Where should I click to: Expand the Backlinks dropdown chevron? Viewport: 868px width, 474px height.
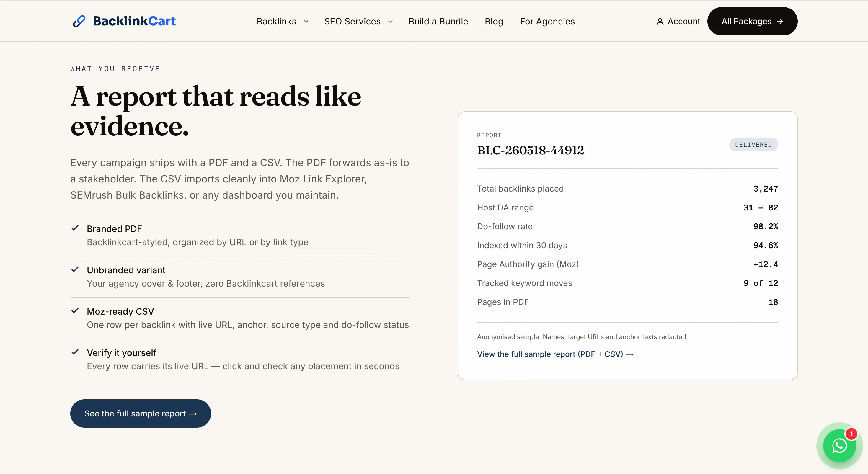point(306,22)
